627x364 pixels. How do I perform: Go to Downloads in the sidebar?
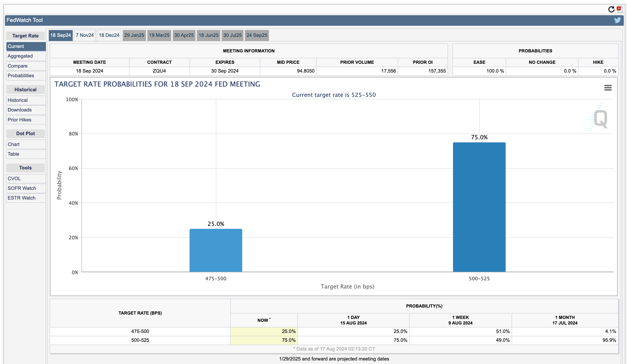[26, 110]
